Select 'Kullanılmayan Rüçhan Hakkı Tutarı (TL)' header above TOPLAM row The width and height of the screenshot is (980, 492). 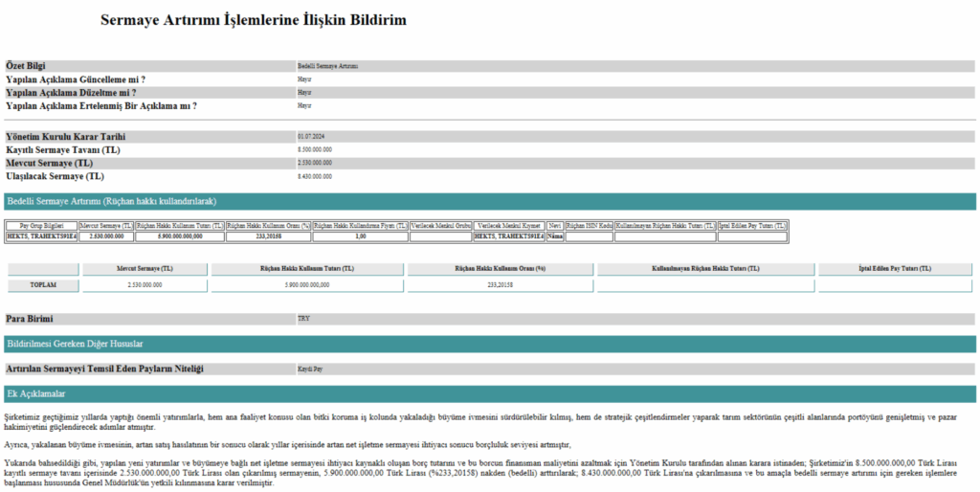(705, 269)
